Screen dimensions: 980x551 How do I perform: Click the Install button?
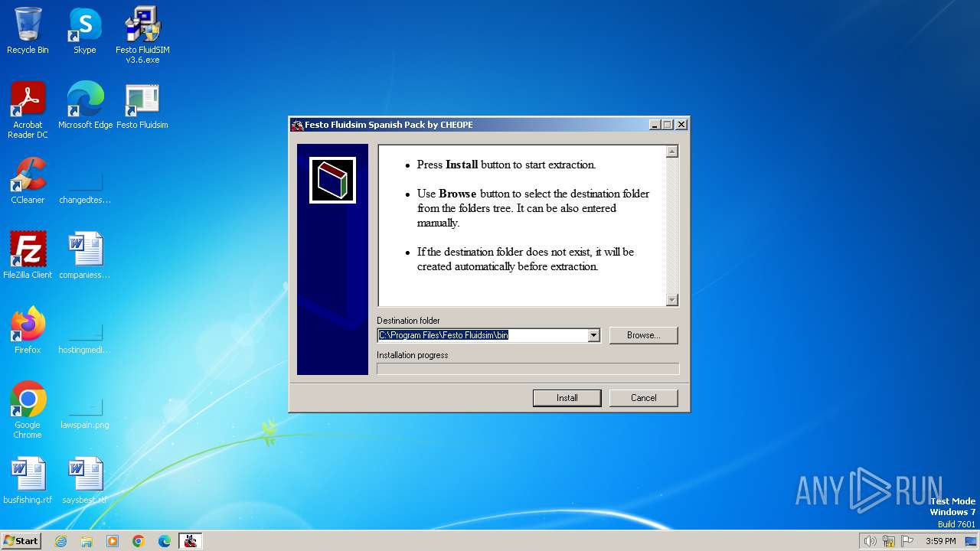pos(567,398)
